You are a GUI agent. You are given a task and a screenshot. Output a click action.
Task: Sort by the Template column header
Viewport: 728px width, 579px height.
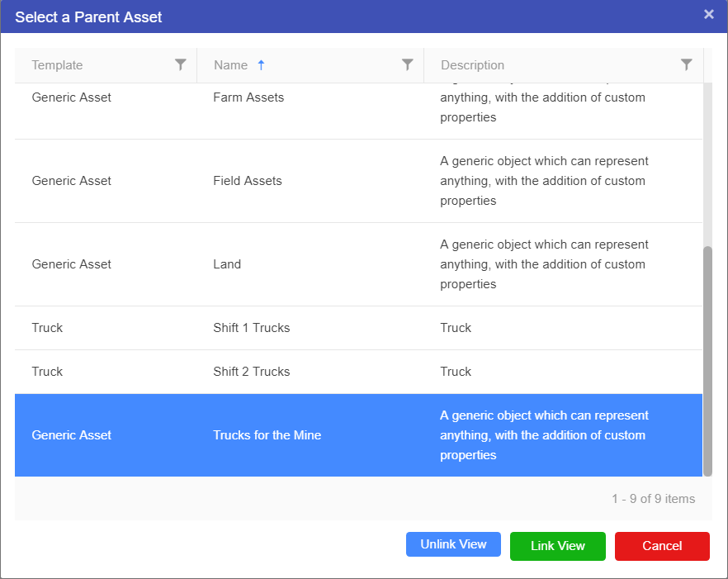point(58,65)
